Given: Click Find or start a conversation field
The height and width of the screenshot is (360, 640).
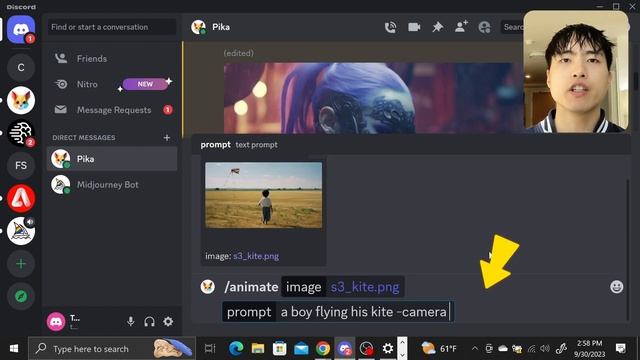Looking at the screenshot, I should pos(111,27).
